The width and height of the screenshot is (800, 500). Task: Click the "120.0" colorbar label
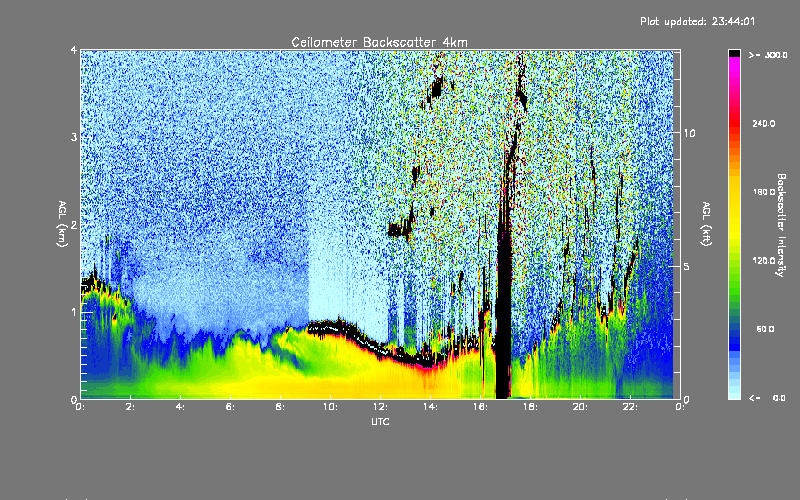click(764, 261)
